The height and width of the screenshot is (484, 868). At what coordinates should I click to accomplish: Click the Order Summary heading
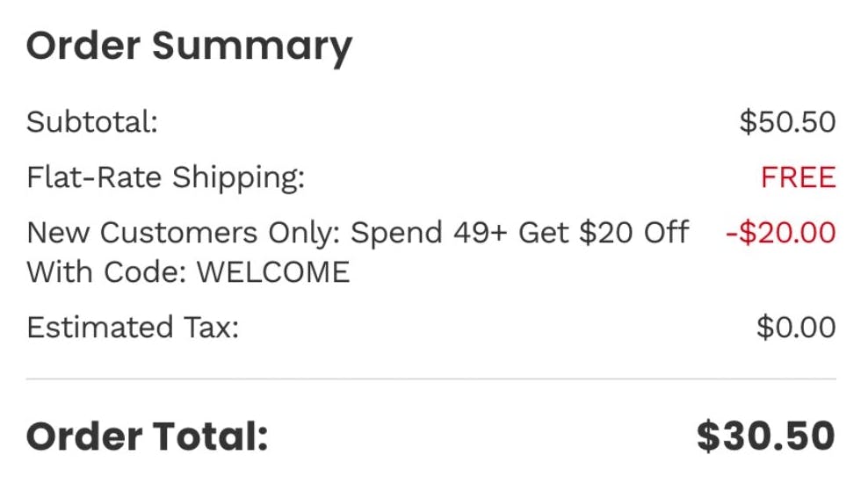pyautogui.click(x=189, y=45)
